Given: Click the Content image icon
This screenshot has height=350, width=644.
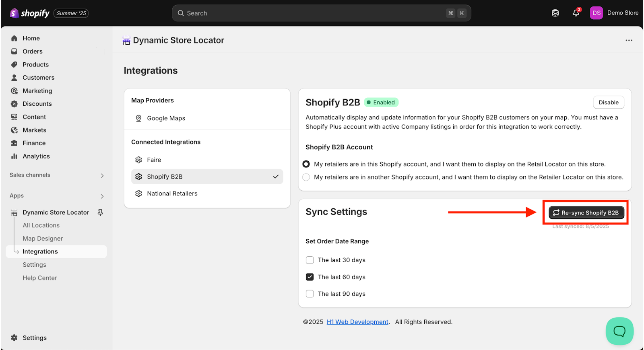Looking at the screenshot, I should 14,117.
